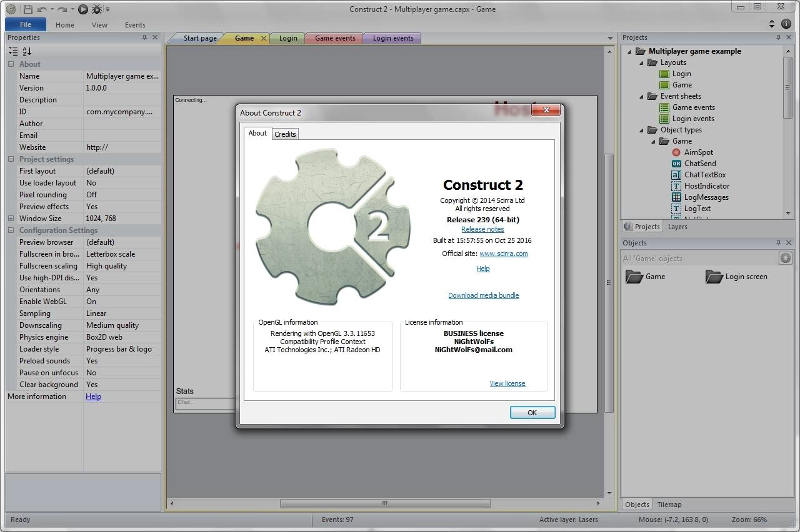Open the Start page tab
This screenshot has width=800, height=532.
[199, 38]
